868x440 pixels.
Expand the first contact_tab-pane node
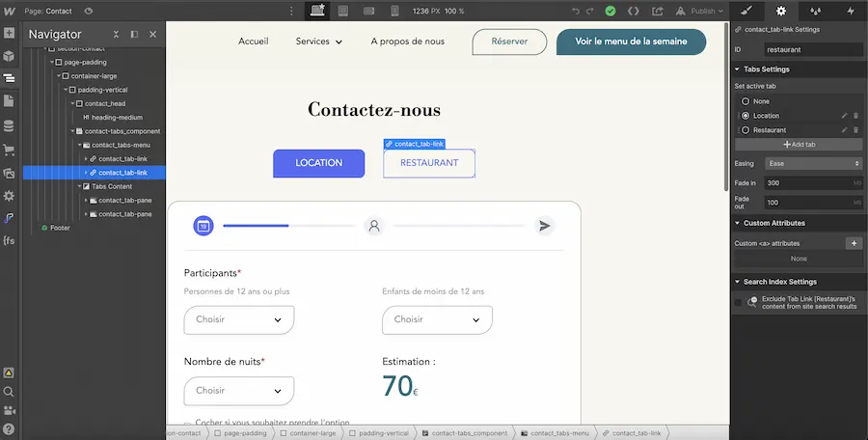pyautogui.click(x=86, y=201)
